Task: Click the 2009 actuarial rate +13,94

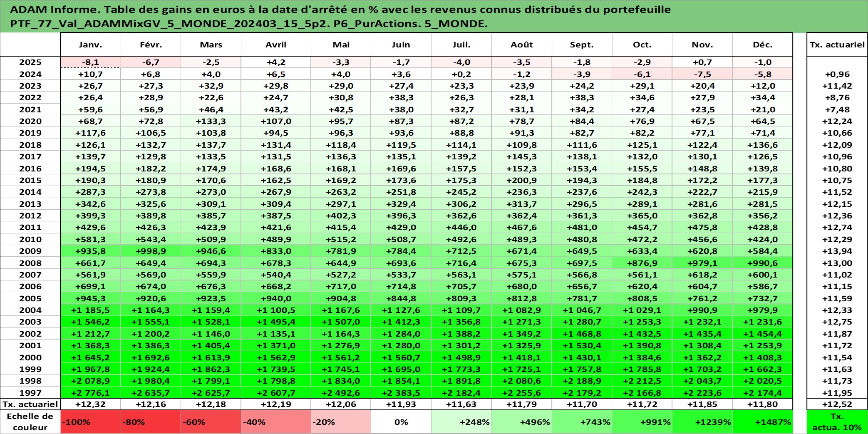Action: click(837, 251)
